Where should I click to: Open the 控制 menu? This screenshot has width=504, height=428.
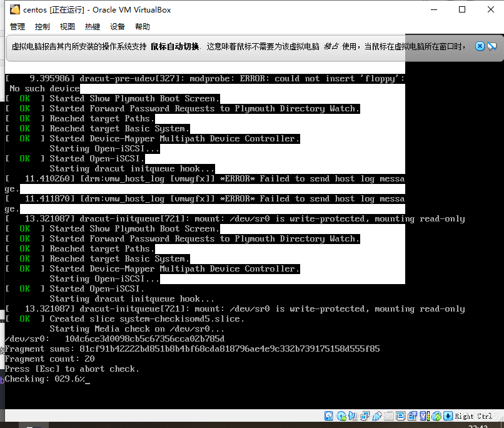[42, 27]
